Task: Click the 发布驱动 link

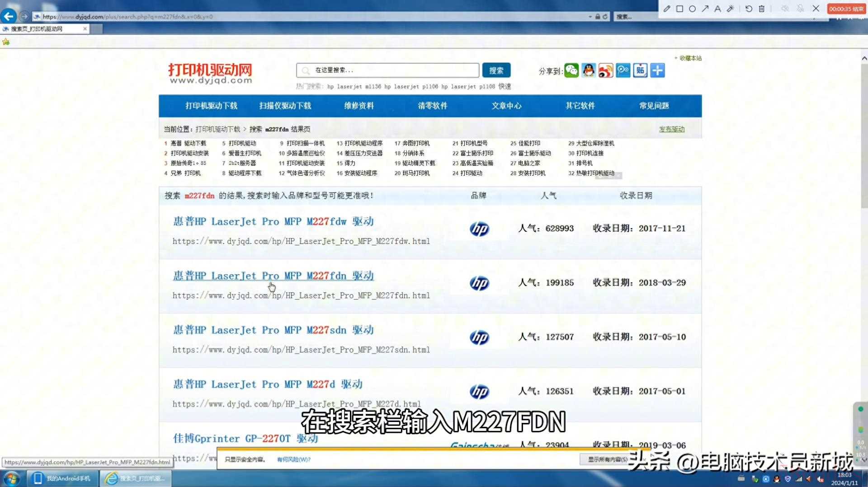Action: tap(672, 129)
